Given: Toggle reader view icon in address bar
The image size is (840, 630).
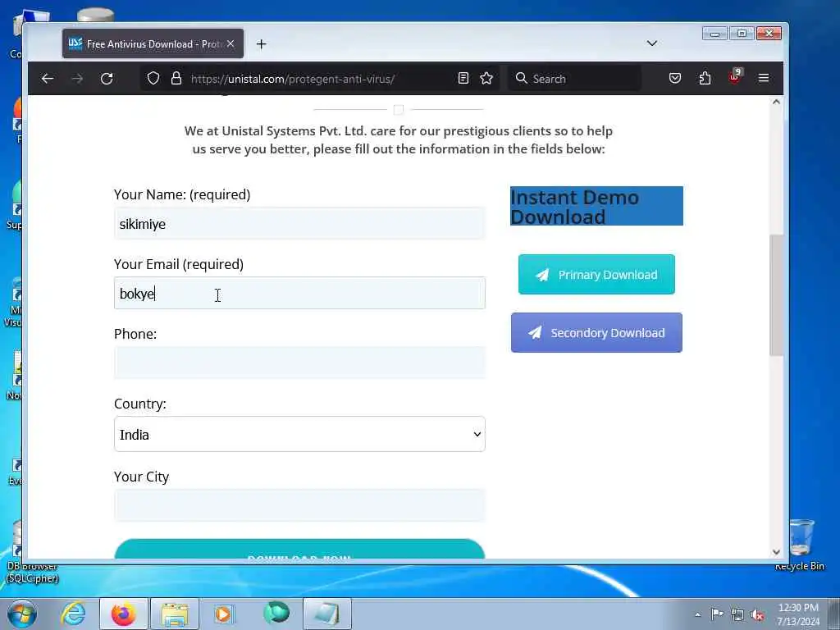Looking at the screenshot, I should (463, 79).
